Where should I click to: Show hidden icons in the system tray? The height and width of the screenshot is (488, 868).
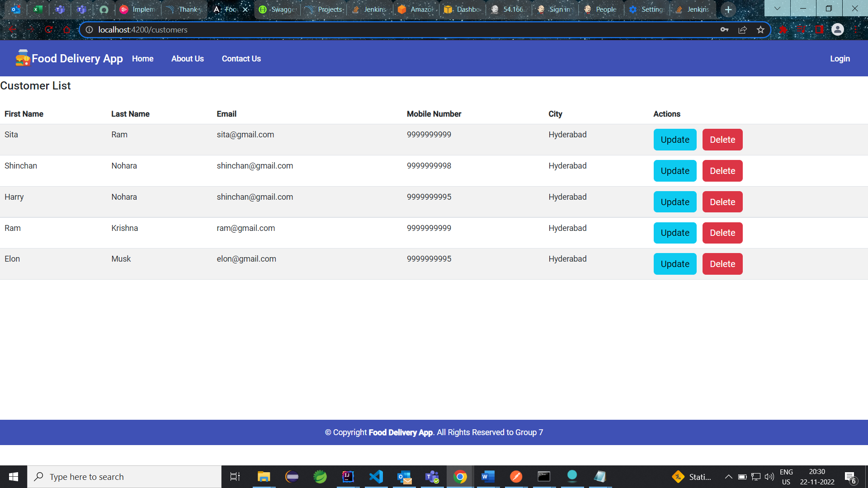pyautogui.click(x=728, y=477)
